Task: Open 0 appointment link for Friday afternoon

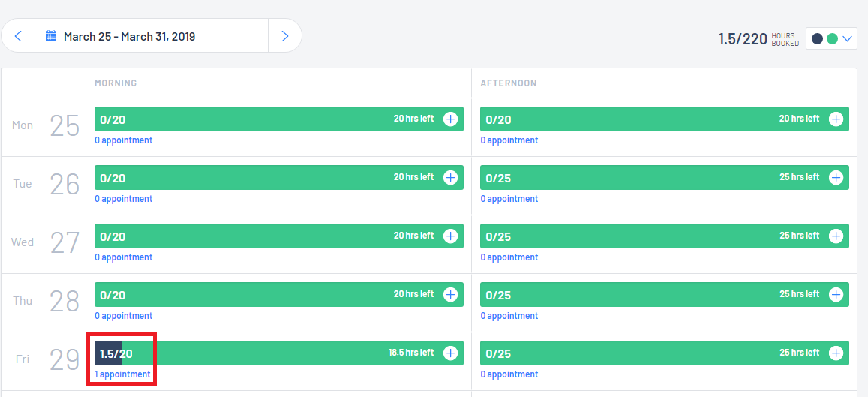Action: pyautogui.click(x=509, y=374)
